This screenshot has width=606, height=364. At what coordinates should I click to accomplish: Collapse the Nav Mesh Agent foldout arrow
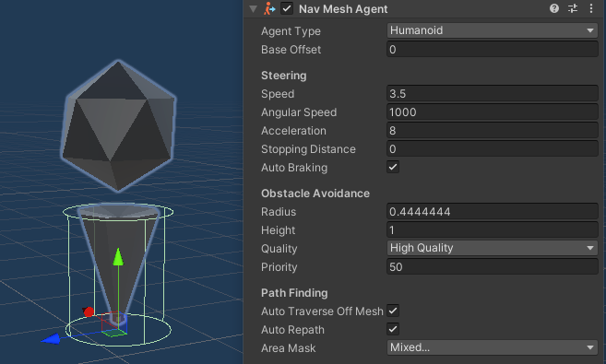(x=253, y=9)
